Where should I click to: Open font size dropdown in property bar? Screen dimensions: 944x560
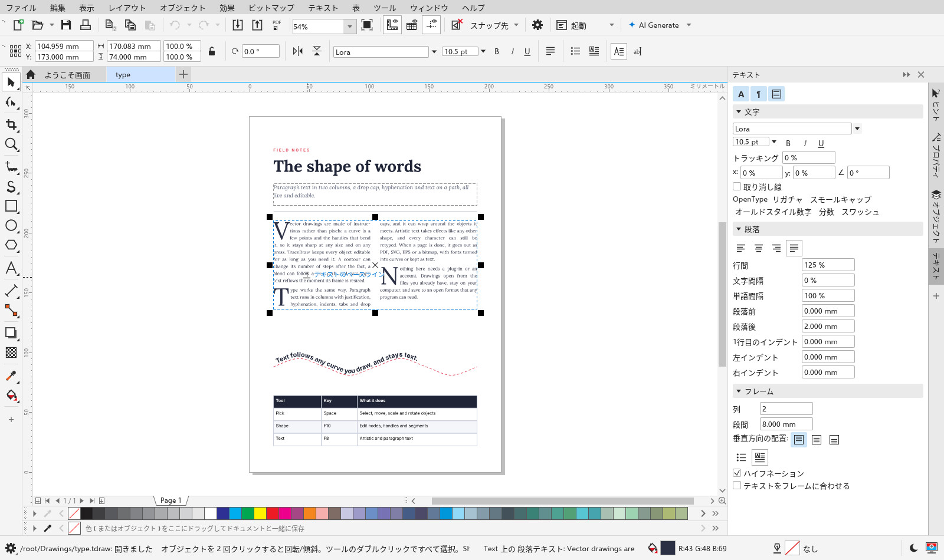pyautogui.click(x=483, y=51)
